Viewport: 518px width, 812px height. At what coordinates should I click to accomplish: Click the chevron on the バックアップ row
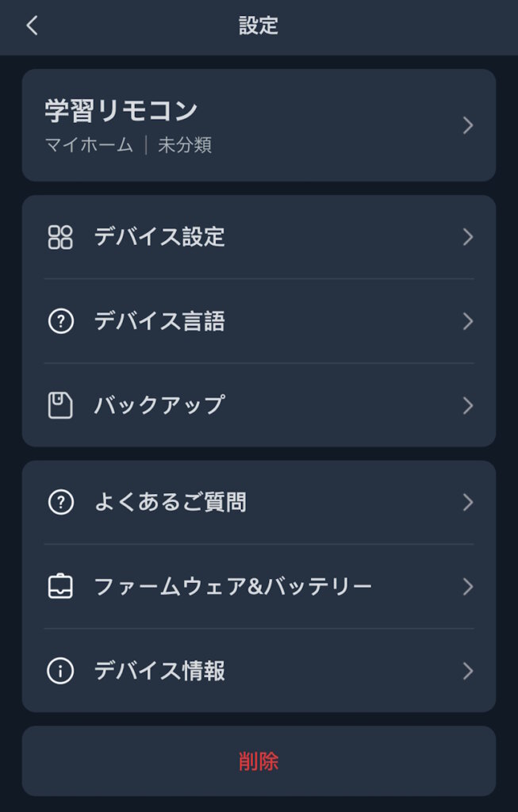pos(469,404)
